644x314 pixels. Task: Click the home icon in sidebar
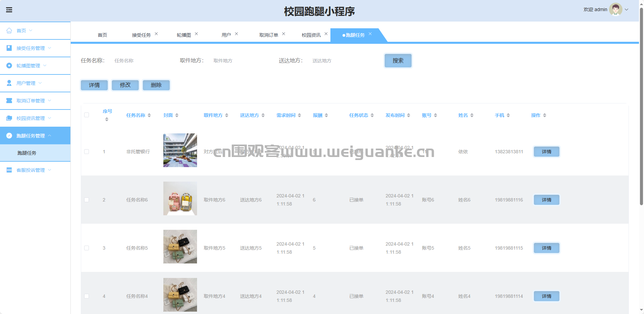tap(9, 31)
